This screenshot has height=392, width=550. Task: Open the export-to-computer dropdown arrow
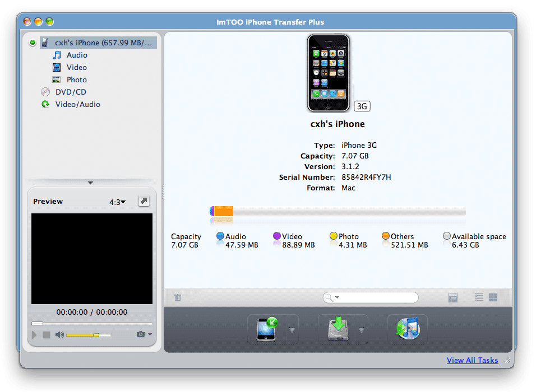coord(361,330)
